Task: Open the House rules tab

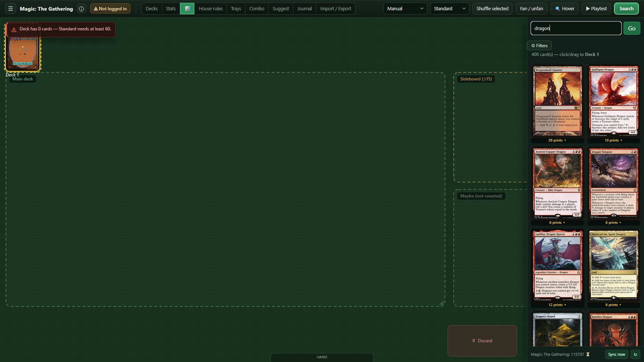Action: click(x=210, y=8)
